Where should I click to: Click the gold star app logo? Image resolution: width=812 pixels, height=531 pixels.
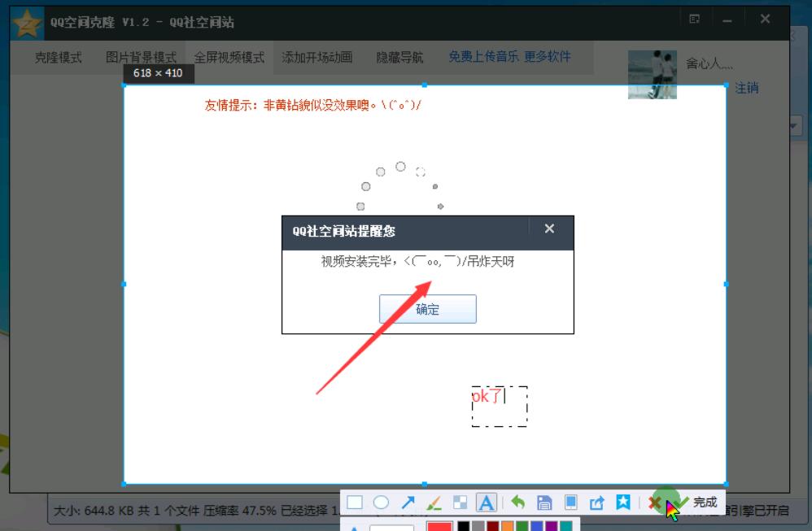coord(27,24)
